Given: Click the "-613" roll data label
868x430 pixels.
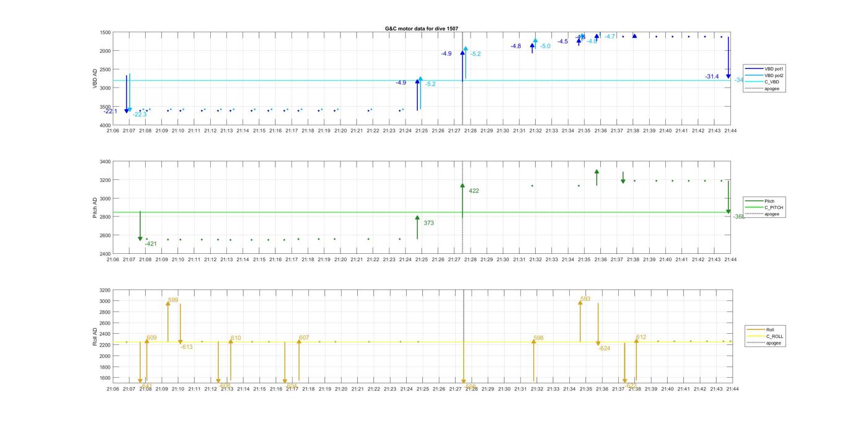Looking at the screenshot, I should pos(187,347).
